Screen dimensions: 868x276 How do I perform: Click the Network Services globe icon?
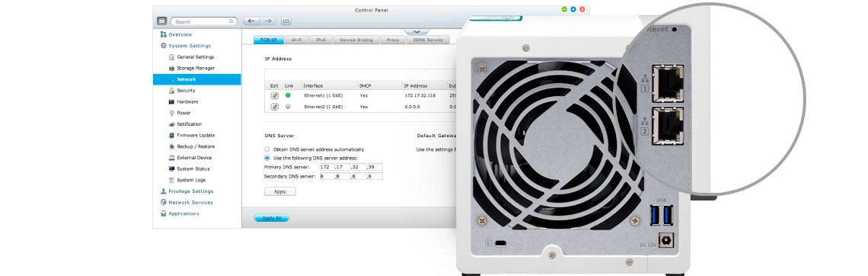(163, 202)
